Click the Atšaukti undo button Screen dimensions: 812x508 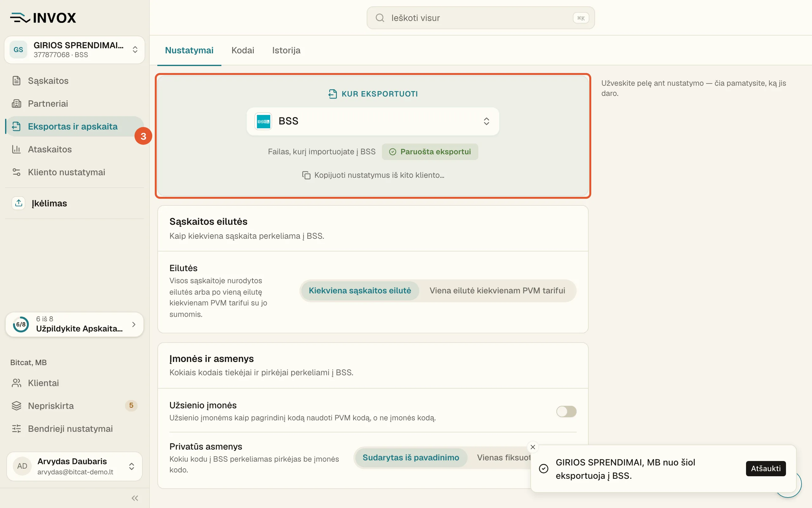tap(766, 468)
